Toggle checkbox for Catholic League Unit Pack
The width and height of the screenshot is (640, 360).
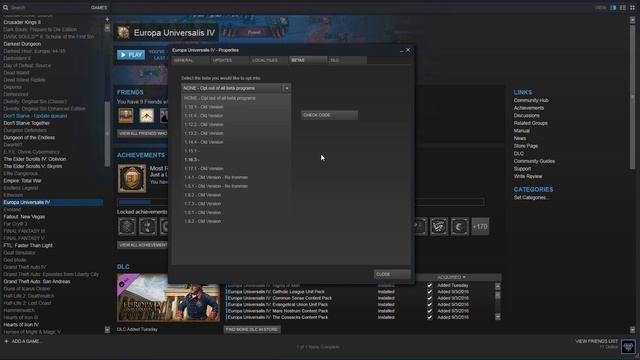[x=429, y=292]
